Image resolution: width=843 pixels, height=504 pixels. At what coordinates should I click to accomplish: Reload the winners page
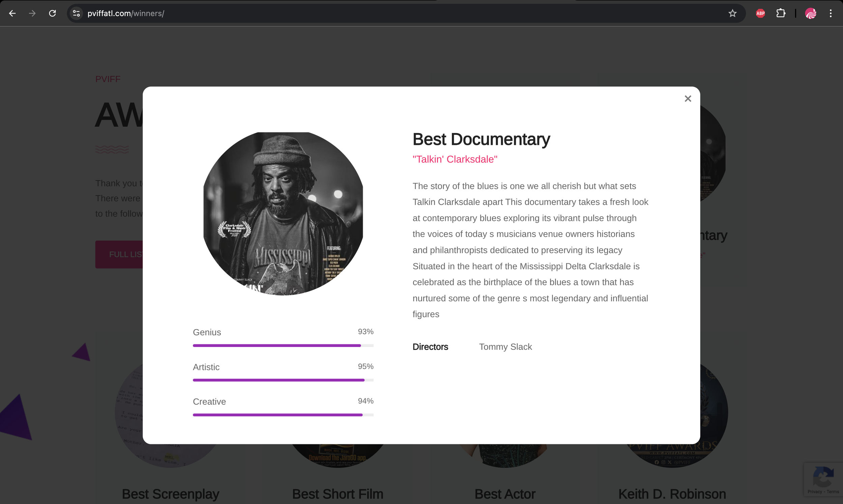(x=52, y=13)
